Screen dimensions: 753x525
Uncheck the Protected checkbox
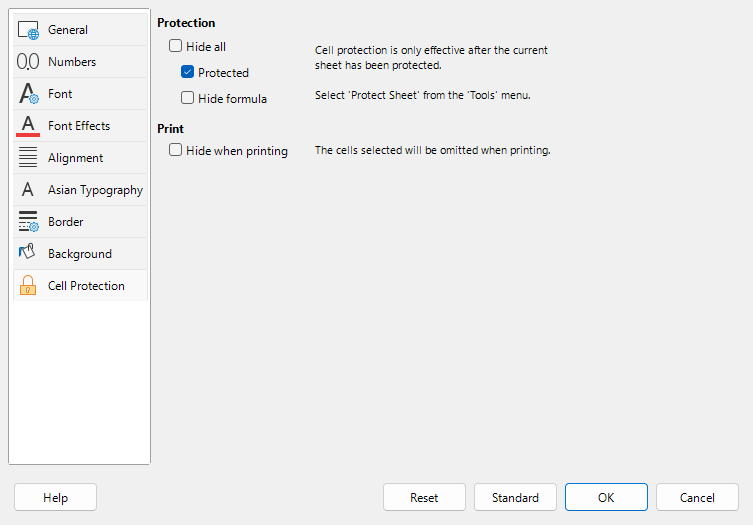point(187,72)
